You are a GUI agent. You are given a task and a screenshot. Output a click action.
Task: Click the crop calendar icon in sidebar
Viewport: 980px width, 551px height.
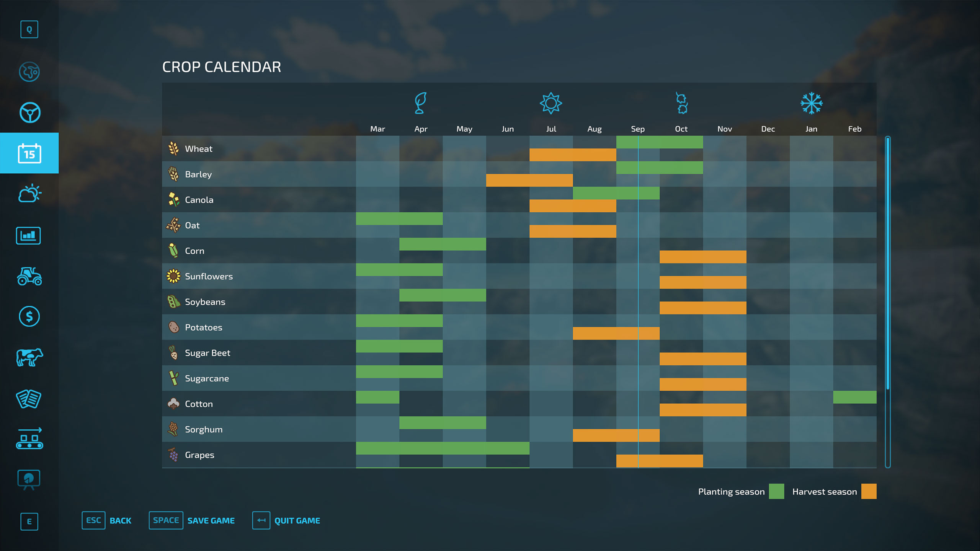pos(29,153)
